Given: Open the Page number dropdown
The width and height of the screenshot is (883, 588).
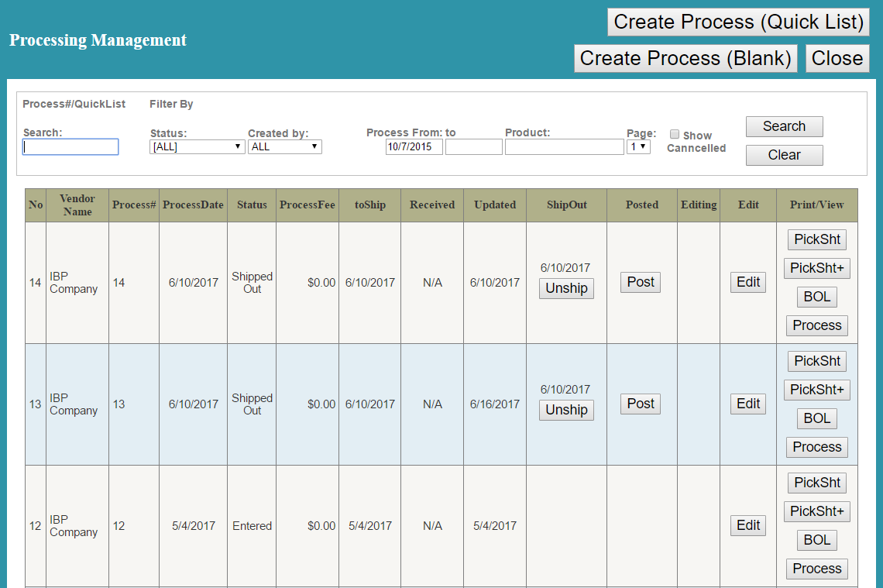Looking at the screenshot, I should (638, 146).
